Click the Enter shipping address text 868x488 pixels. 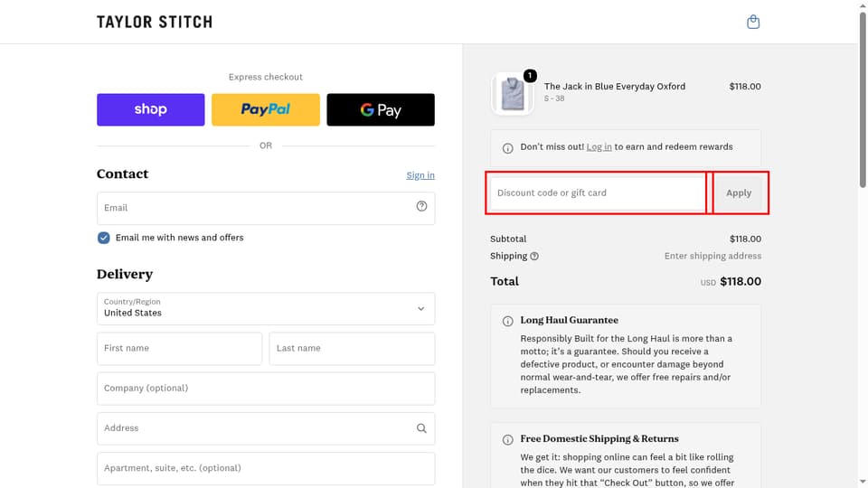(712, 256)
